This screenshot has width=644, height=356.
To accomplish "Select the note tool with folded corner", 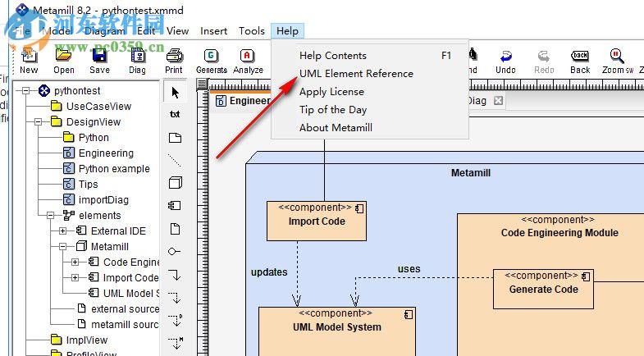I will [x=175, y=138].
